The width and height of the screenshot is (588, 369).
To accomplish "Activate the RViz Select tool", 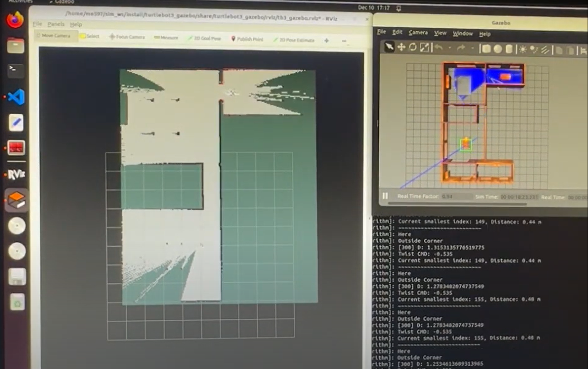I will [x=90, y=36].
